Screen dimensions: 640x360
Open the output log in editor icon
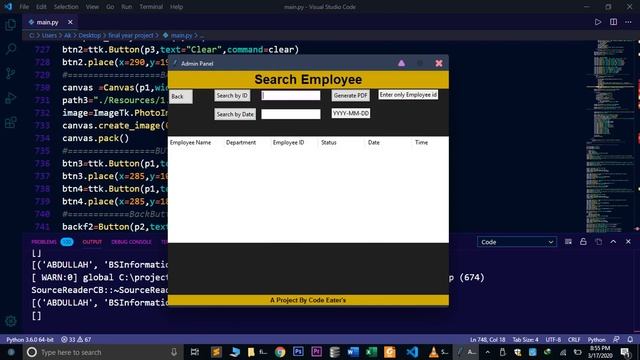click(x=598, y=242)
